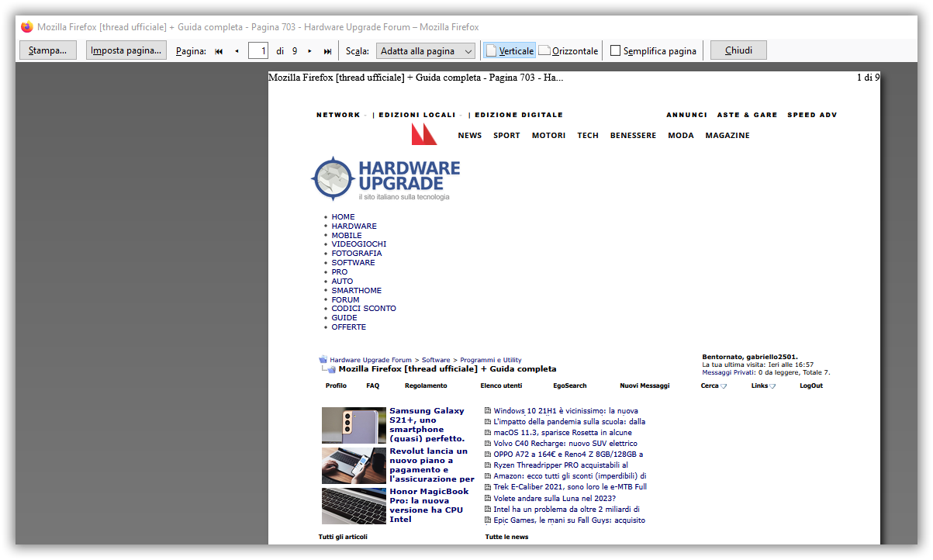Open 'Intel ha un problema' news link
933x560 pixels.
[567, 510]
